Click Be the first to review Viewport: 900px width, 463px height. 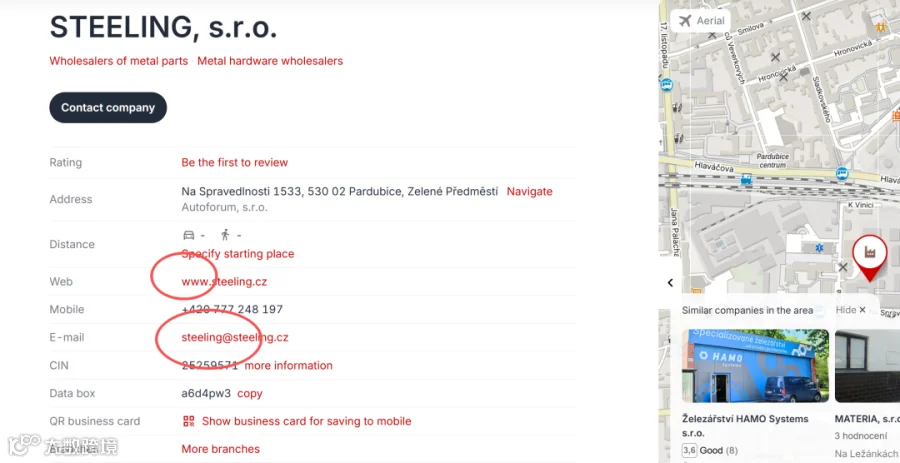pyautogui.click(x=235, y=162)
